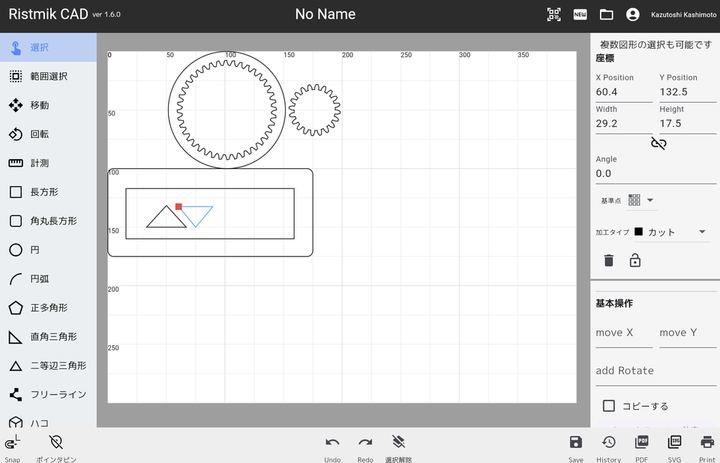Select the 角丸長方形 rounded rectangle tool
The height and width of the screenshot is (463, 720).
click(48, 221)
